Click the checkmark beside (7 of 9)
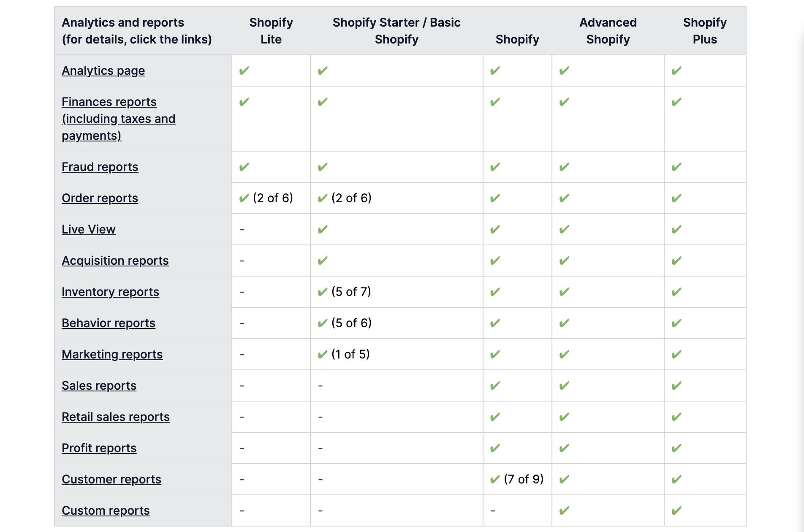The image size is (804, 532). point(495,479)
